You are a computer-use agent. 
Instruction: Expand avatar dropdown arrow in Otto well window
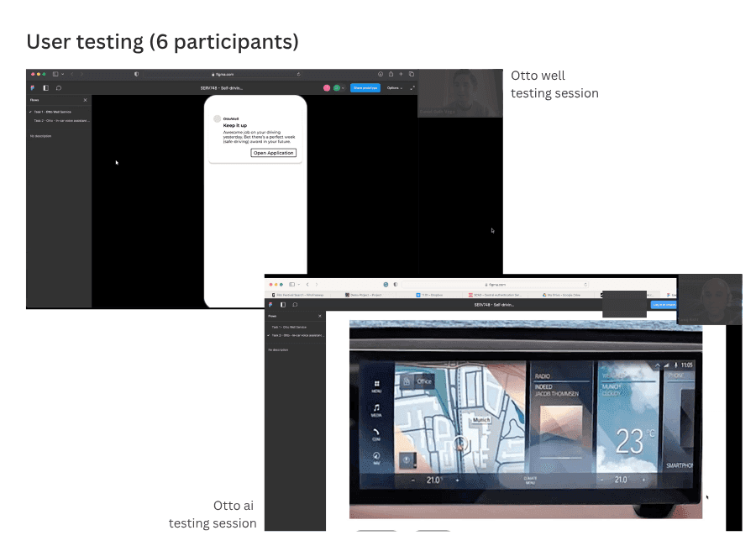pyautogui.click(x=343, y=88)
